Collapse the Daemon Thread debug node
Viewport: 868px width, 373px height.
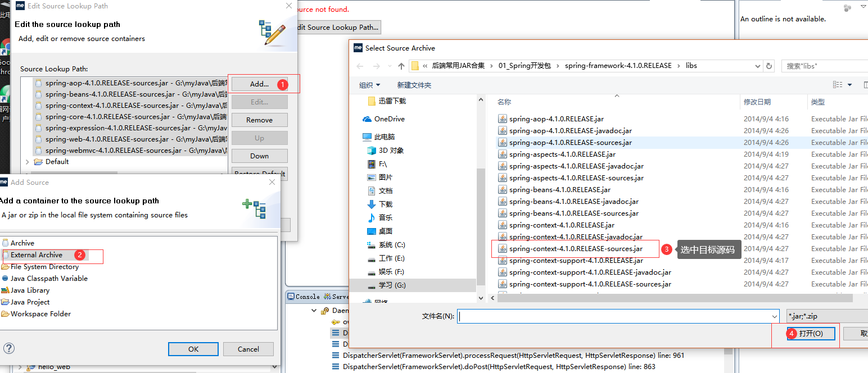point(315,310)
